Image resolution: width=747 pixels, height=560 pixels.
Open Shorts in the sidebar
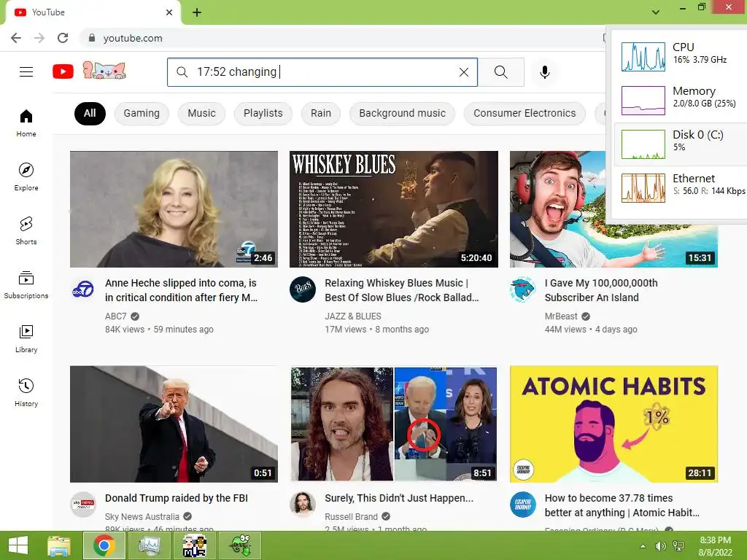(26, 230)
